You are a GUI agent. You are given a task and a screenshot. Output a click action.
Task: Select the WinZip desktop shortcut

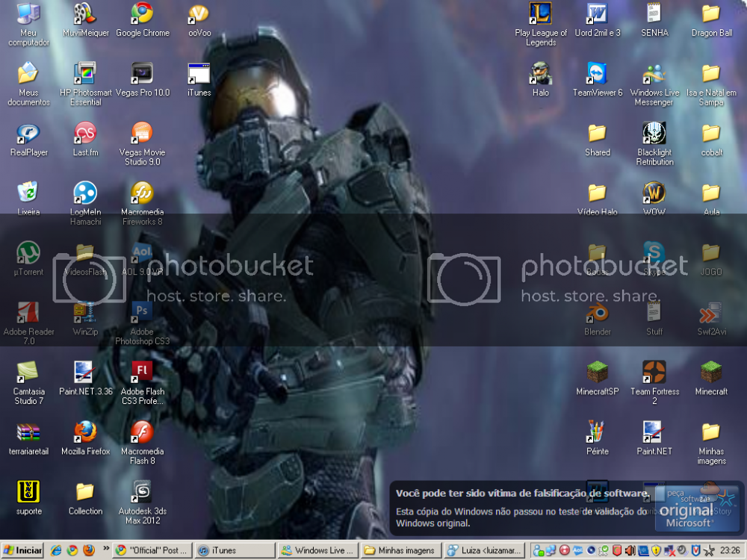tap(86, 319)
